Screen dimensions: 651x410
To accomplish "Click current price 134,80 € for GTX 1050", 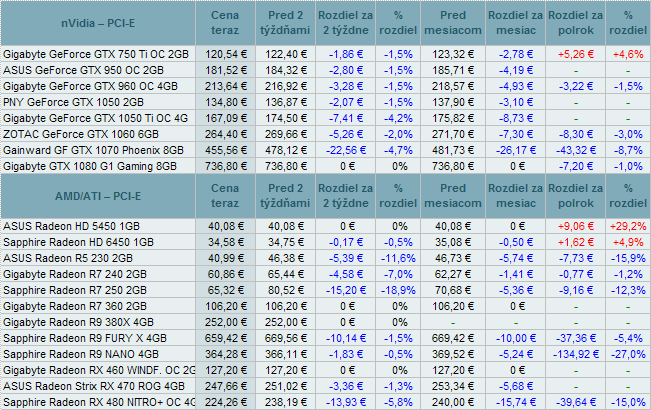I will [x=225, y=102].
